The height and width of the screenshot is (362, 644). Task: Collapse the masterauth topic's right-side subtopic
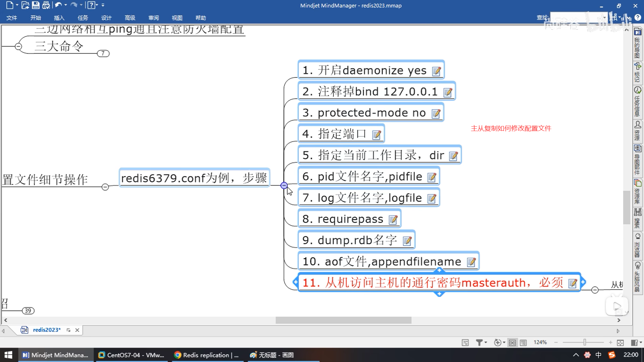pyautogui.click(x=595, y=290)
